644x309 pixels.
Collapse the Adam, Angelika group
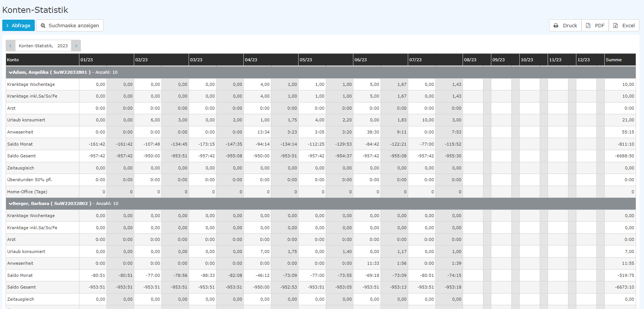pyautogui.click(x=11, y=72)
